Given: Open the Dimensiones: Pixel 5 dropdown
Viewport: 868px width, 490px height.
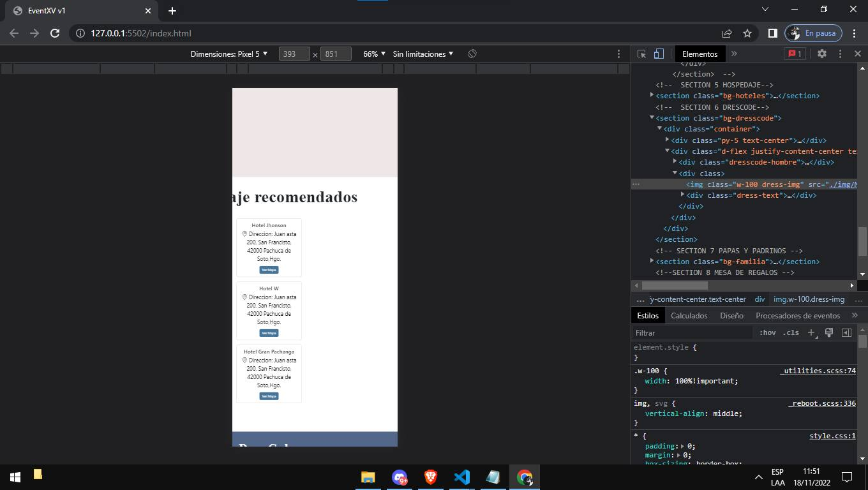Looking at the screenshot, I should [229, 54].
